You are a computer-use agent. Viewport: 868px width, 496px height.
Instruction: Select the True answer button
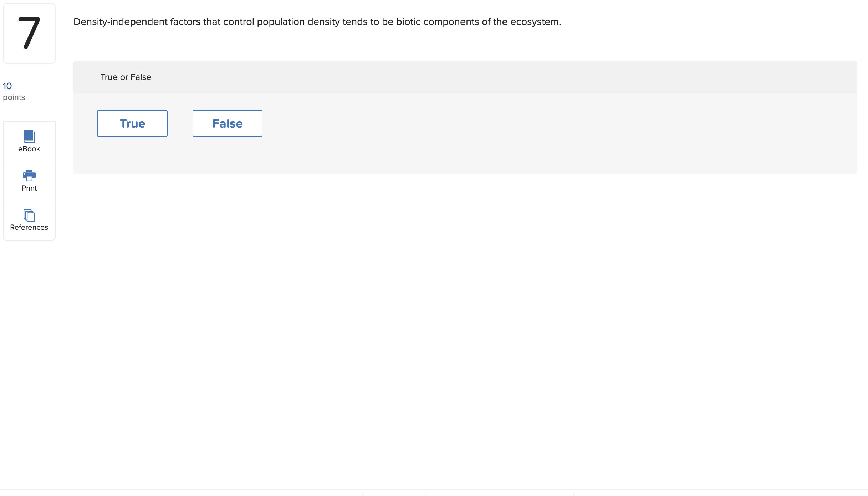pyautogui.click(x=132, y=123)
